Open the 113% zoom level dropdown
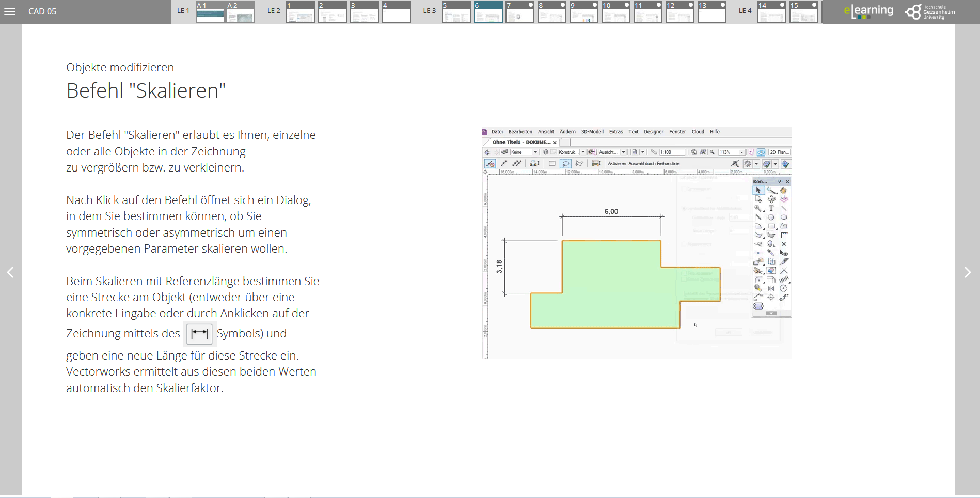This screenshot has width=980, height=498. [x=742, y=152]
